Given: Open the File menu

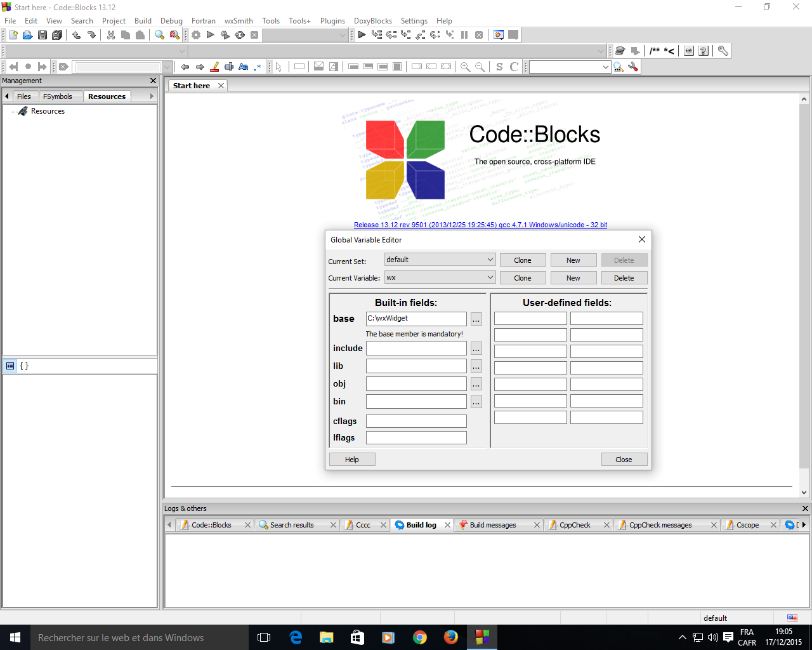Looking at the screenshot, I should click(x=10, y=21).
